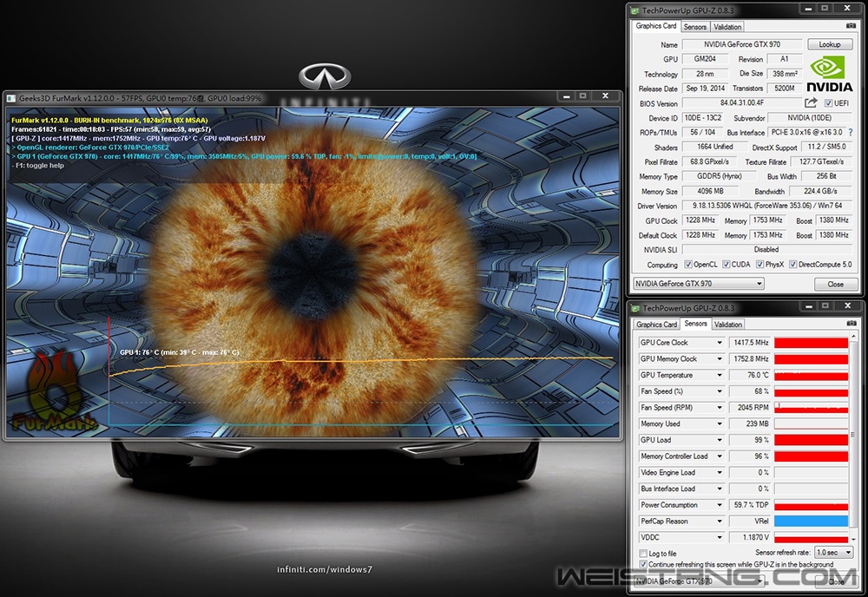This screenshot has width=868, height=597.
Task: Open the Fan Speed (RPM) sensor dropdown
Action: pos(720,408)
